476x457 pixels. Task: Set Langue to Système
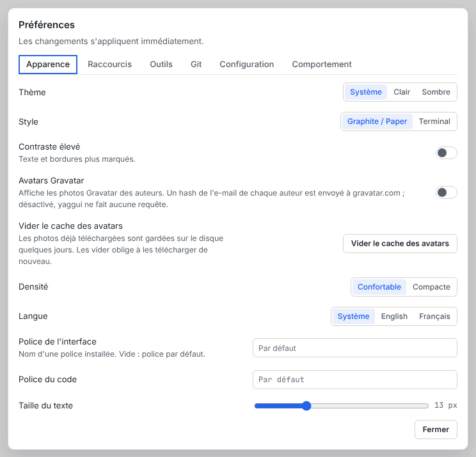click(x=353, y=316)
